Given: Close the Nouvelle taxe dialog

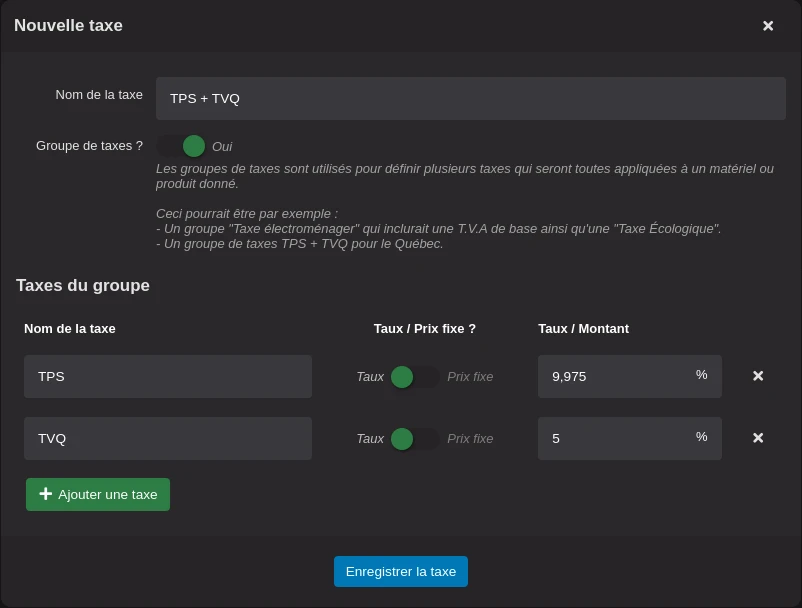Looking at the screenshot, I should [768, 26].
